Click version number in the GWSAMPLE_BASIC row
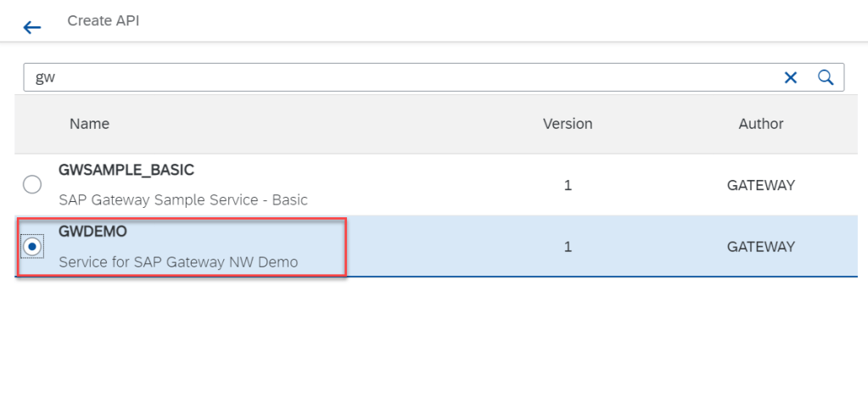 568,184
